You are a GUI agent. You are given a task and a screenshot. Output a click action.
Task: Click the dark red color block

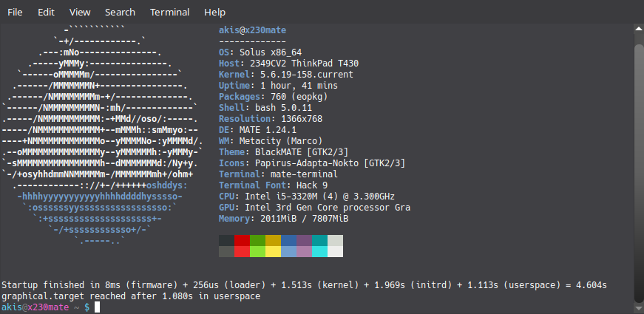tap(243, 241)
